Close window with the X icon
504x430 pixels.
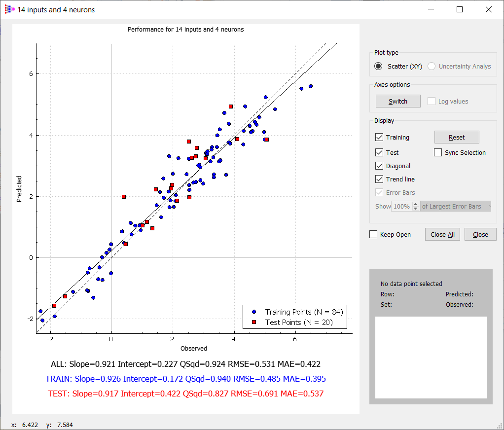[489, 10]
